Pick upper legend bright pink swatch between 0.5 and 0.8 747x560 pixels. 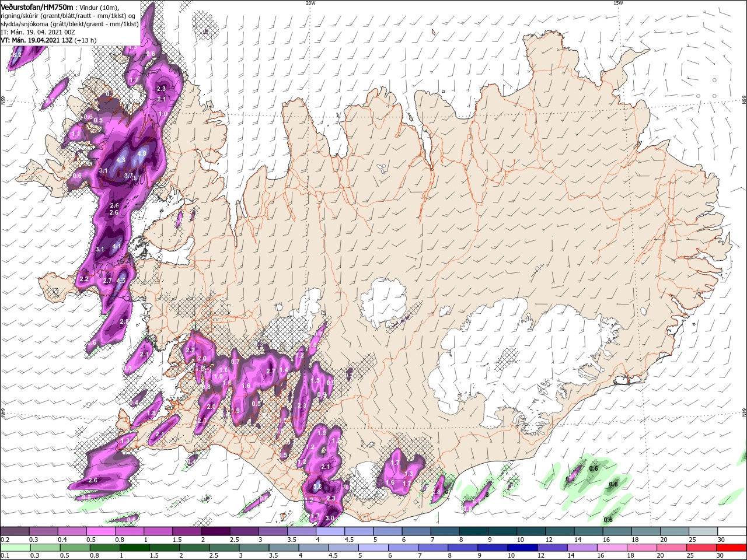(100, 531)
